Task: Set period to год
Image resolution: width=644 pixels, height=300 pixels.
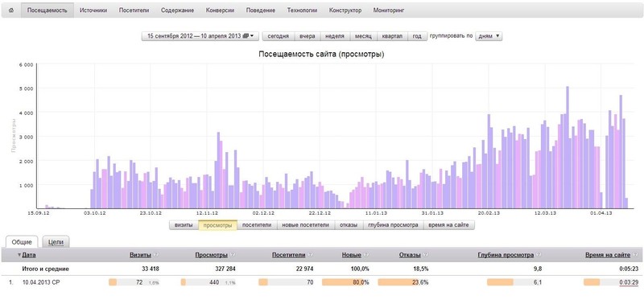Action: [417, 36]
